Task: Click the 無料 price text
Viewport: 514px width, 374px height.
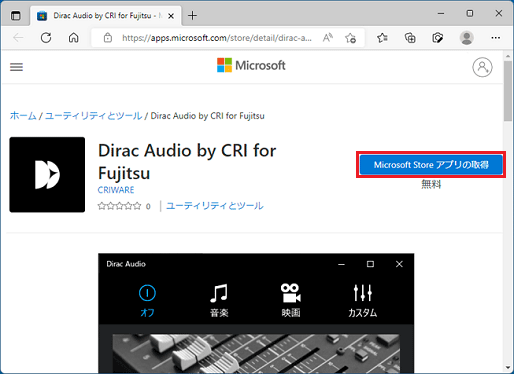Action: click(x=431, y=184)
